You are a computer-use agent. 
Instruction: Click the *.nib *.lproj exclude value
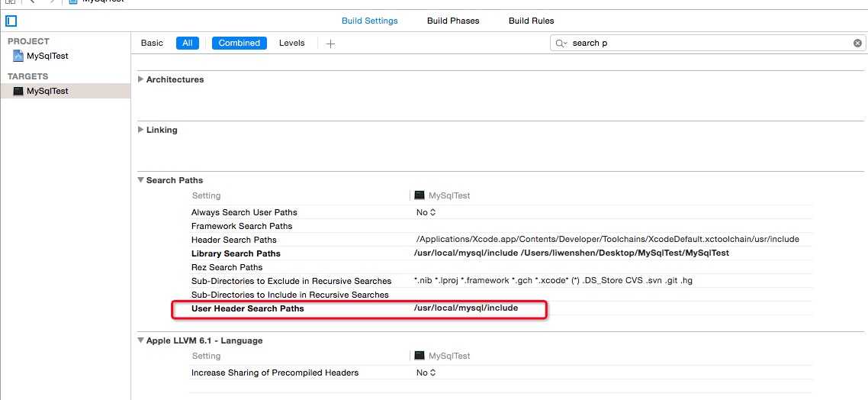point(553,280)
